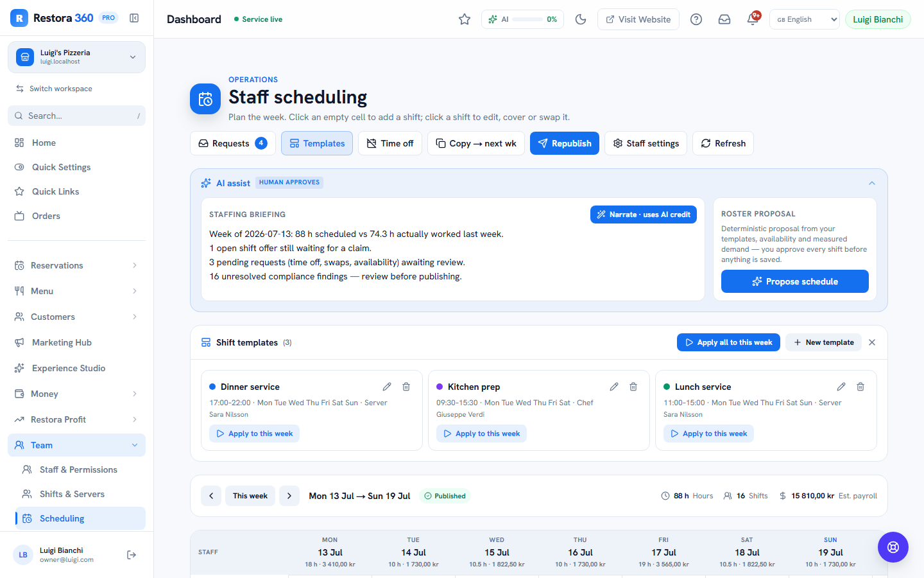This screenshot has height=578, width=924.
Task: Open notifications bell
Action: (753, 19)
